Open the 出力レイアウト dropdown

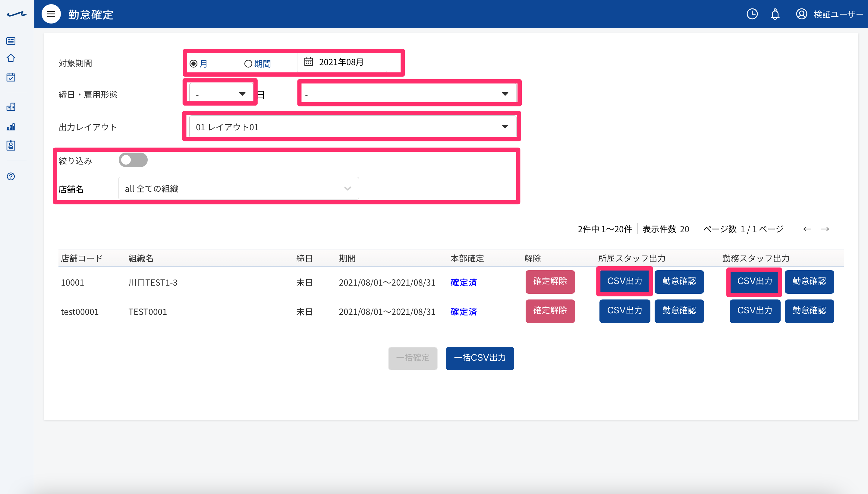353,127
